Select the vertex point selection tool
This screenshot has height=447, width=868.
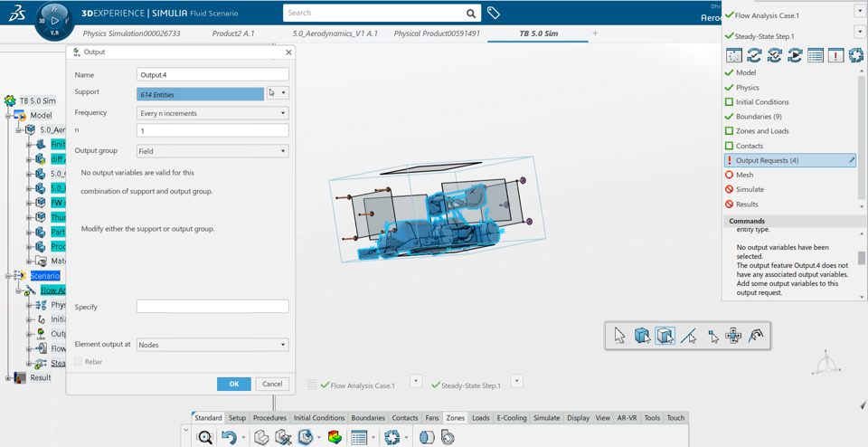coord(713,336)
